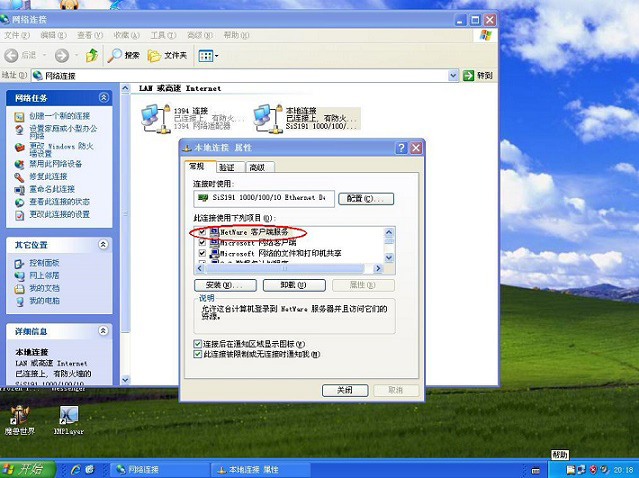Switch to the 验证 tab
This screenshot has height=478, width=639.
[229, 167]
